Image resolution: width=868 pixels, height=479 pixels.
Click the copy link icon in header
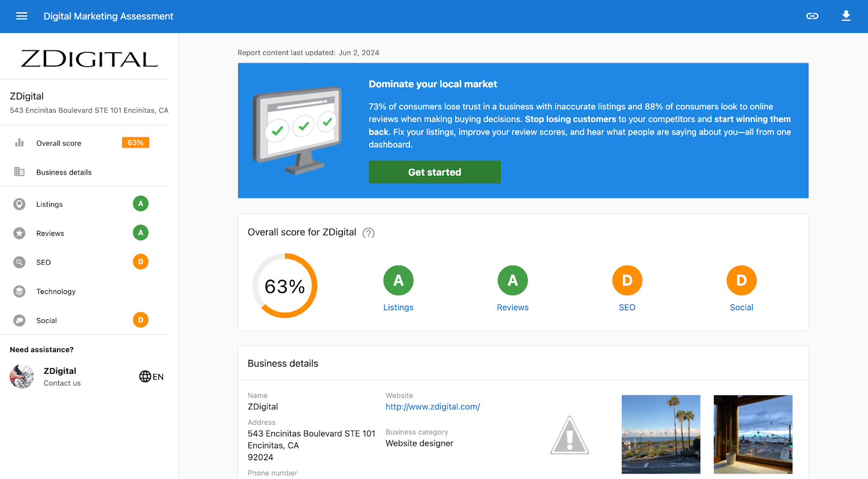coord(812,16)
